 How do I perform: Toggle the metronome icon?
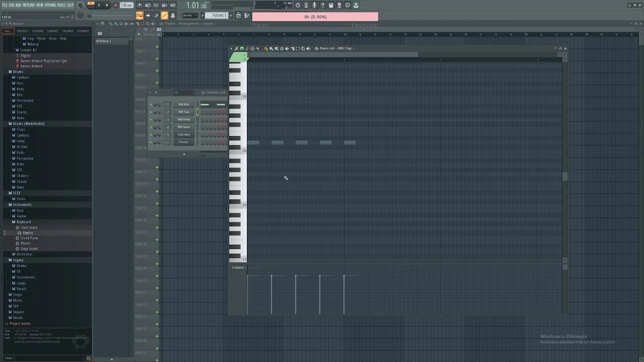(140, 5)
